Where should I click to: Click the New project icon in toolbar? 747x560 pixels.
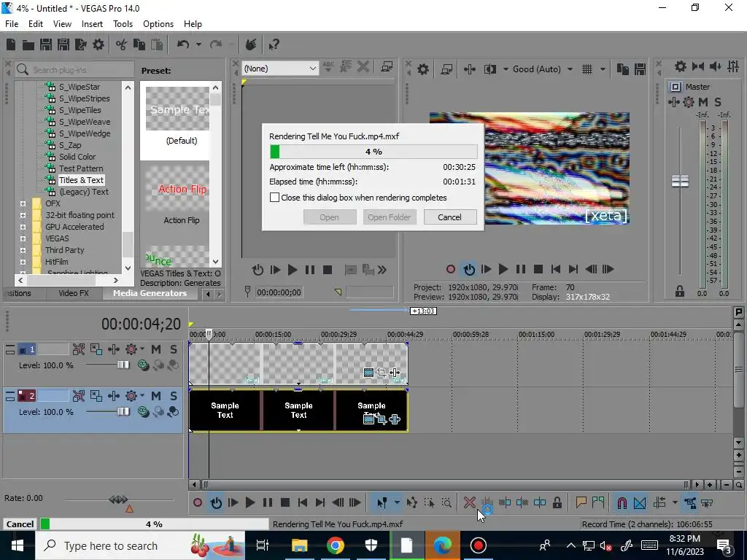11,44
